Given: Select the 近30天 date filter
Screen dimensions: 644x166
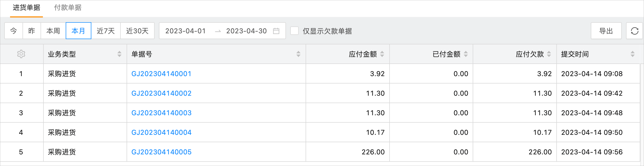Looking at the screenshot, I should click(137, 31).
